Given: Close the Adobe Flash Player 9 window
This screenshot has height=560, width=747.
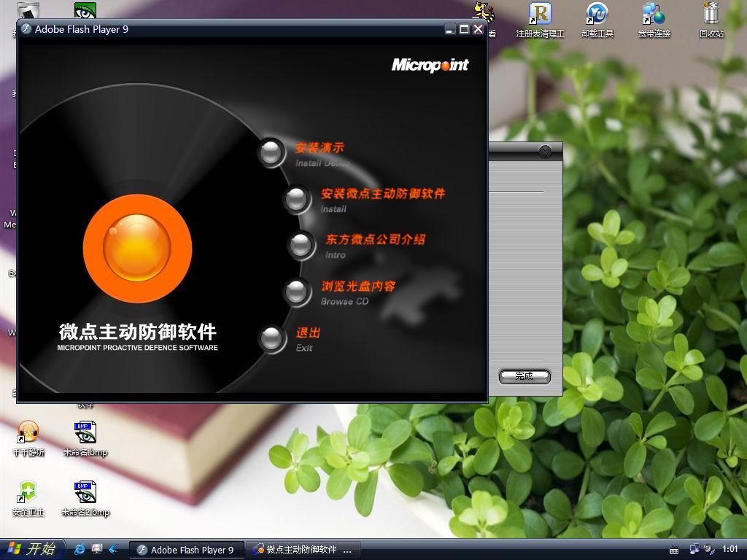Looking at the screenshot, I should (x=478, y=29).
